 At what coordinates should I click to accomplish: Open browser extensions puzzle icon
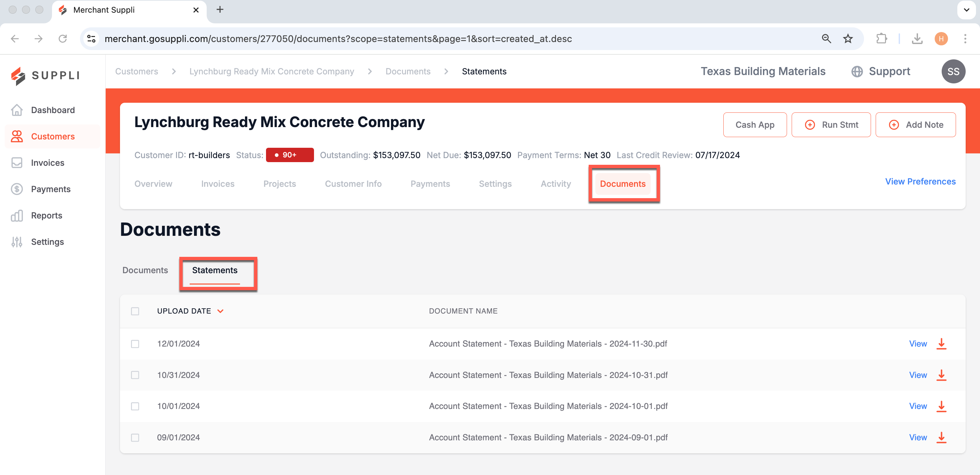coord(881,38)
